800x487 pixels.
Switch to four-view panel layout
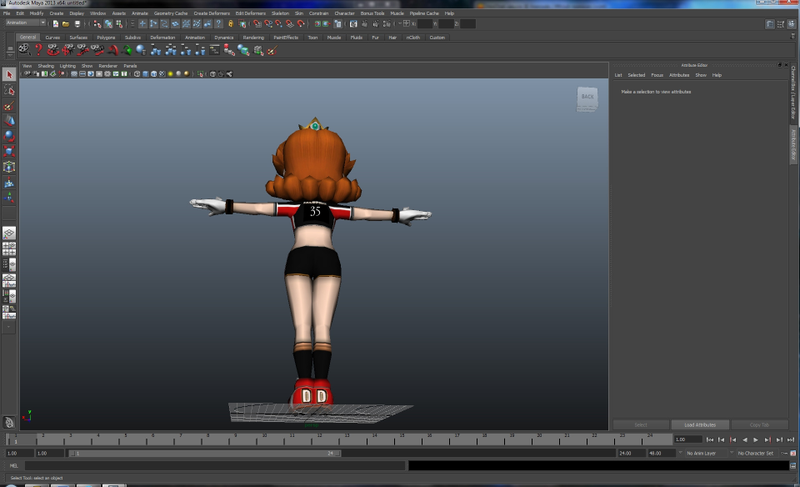pyautogui.click(x=9, y=249)
